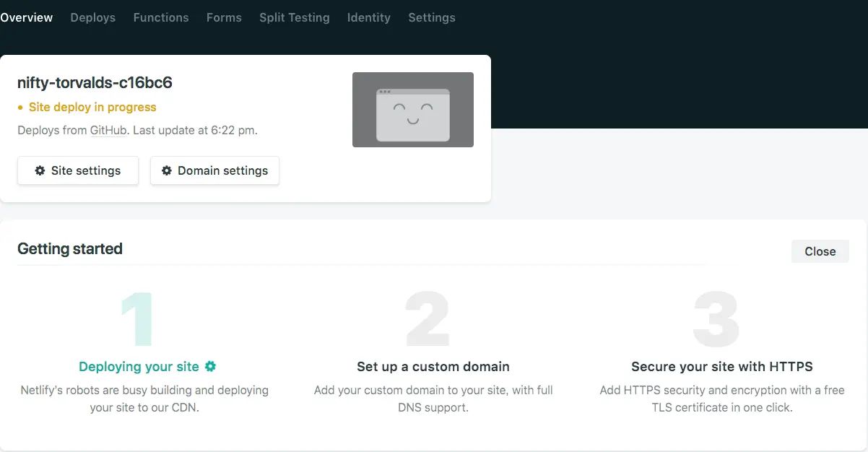Click the gear icon in Site settings
Image resolution: width=868 pixels, height=452 pixels.
click(40, 170)
